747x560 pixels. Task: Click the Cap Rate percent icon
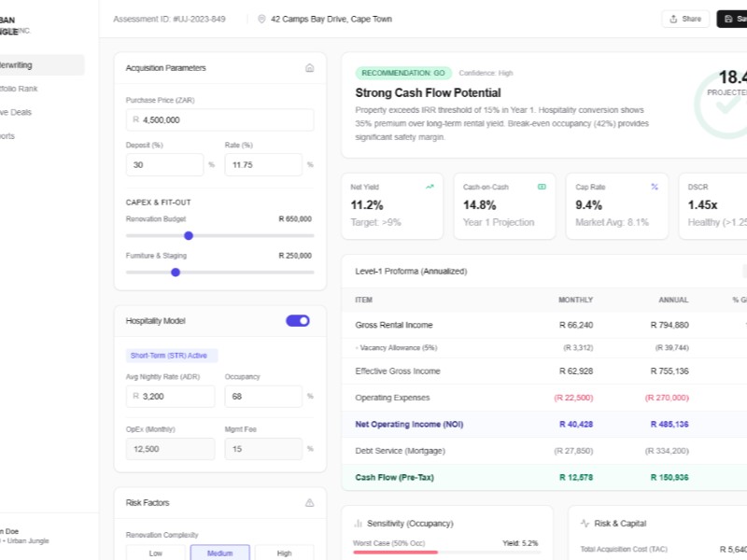[x=655, y=187]
